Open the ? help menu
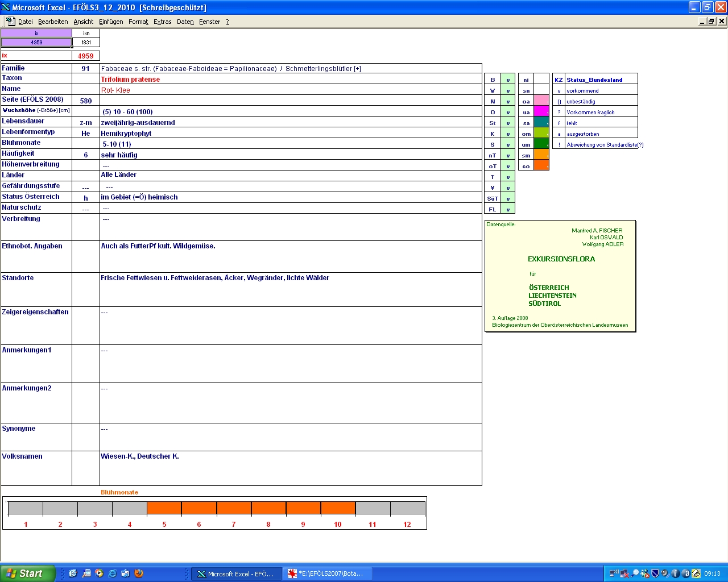728x582 pixels. (x=227, y=22)
